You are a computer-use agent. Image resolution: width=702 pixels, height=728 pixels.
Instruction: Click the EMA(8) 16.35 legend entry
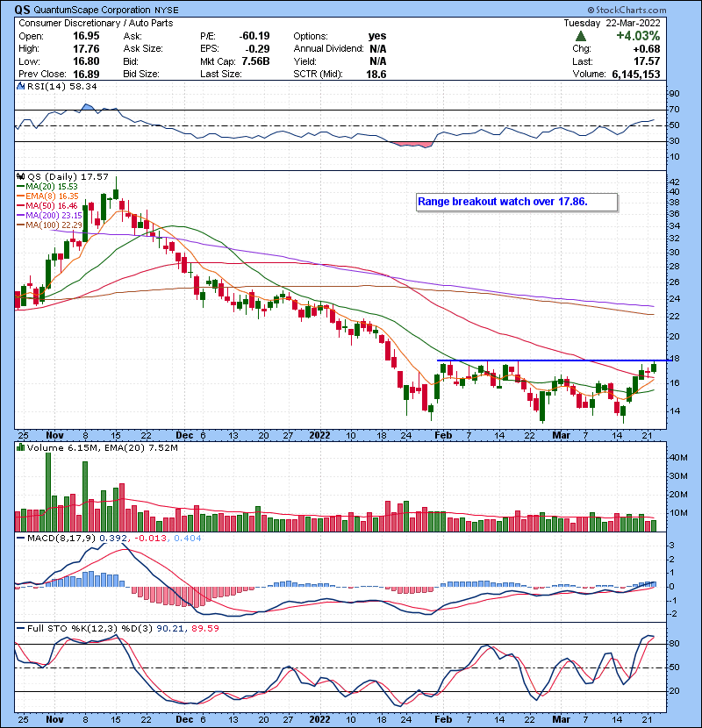coord(47,196)
